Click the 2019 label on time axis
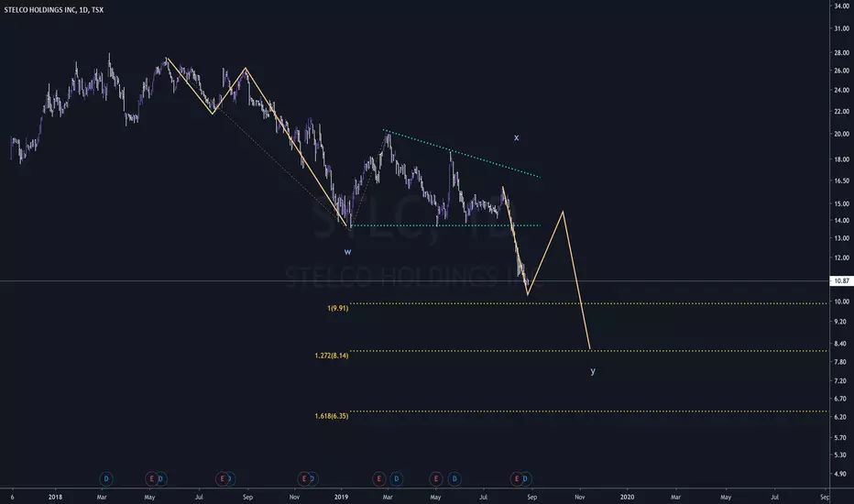854x504 pixels. (x=341, y=497)
